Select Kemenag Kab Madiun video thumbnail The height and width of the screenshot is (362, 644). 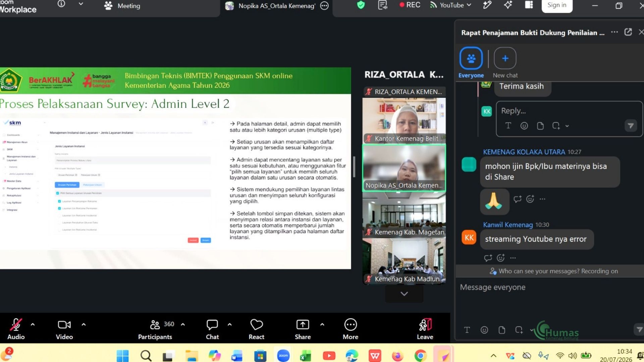[404, 261]
